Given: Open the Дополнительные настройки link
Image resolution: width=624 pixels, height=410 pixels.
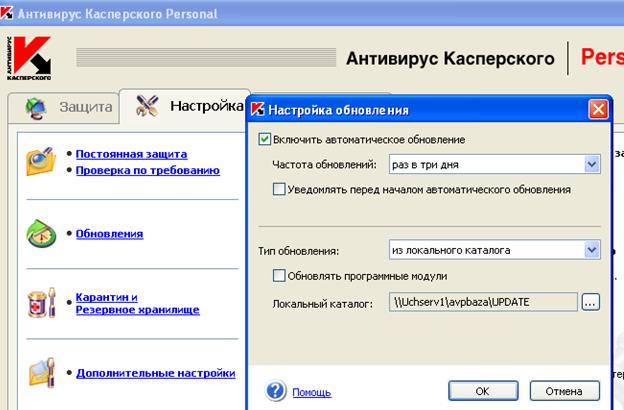Looking at the screenshot, I should 156,373.
